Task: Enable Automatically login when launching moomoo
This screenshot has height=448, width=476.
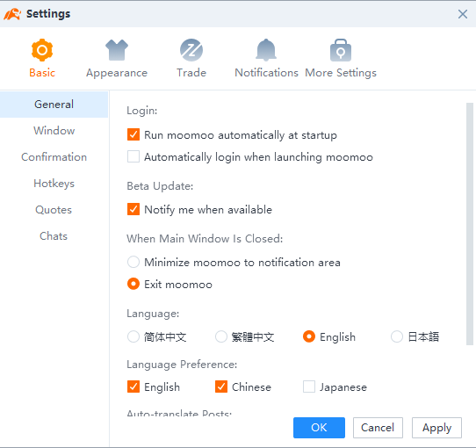Action: pos(133,156)
